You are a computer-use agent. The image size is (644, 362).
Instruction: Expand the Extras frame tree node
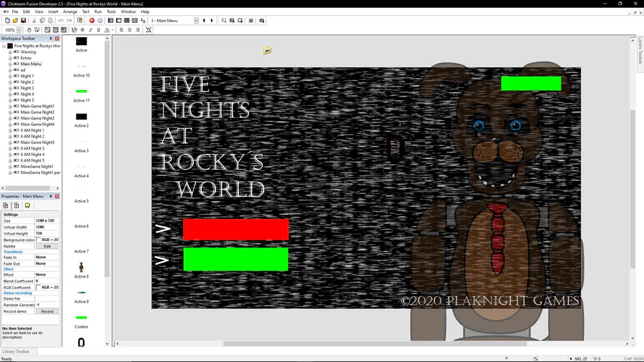point(10,58)
